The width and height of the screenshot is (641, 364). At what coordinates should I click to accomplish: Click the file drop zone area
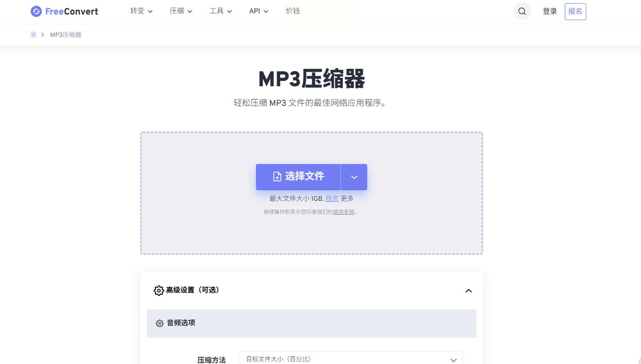tap(311, 193)
